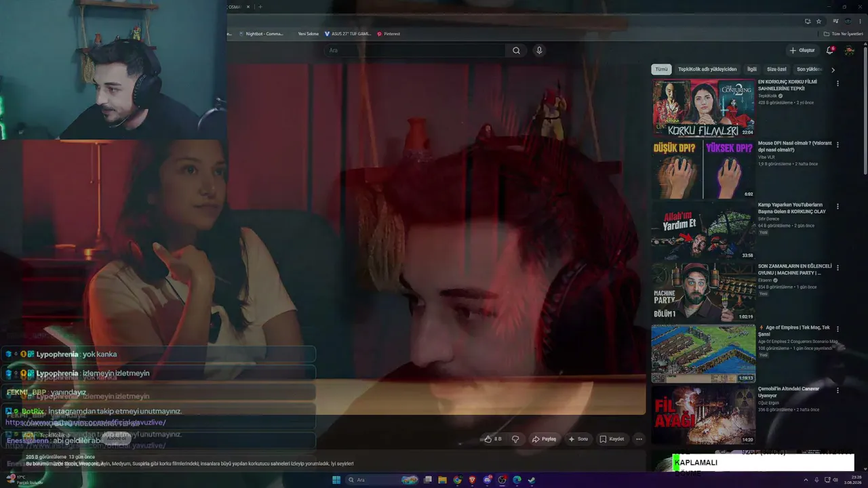This screenshot has width=868, height=488.
Task: Click the install app icon in address bar
Action: (x=808, y=21)
